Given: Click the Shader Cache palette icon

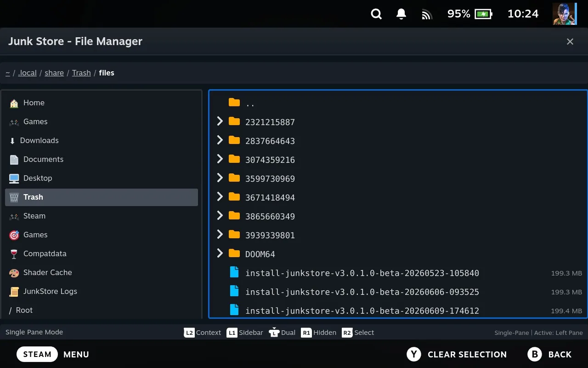Looking at the screenshot, I should point(14,273).
